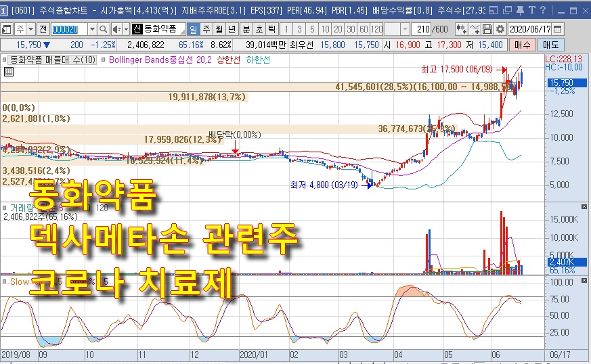Select the monthly 월 period
The height and width of the screenshot is (364, 591).
pyautogui.click(x=219, y=29)
